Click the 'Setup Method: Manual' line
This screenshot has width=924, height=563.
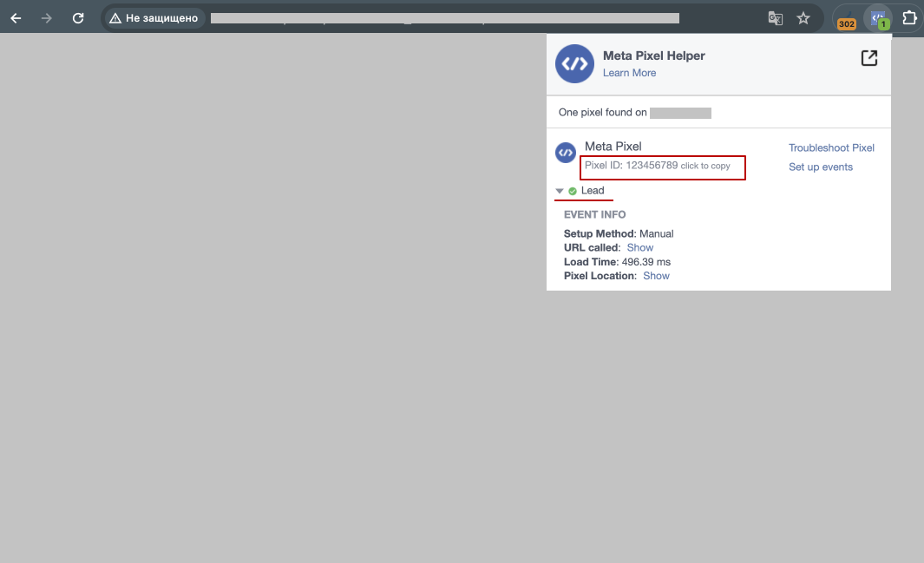(x=619, y=234)
